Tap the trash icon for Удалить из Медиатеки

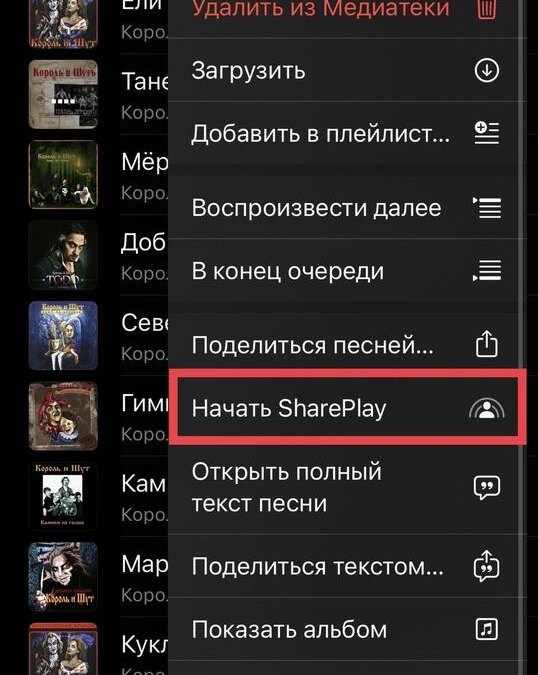pos(487,9)
